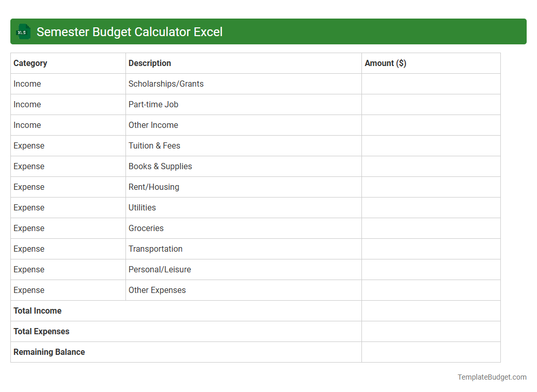Click the Rent/Housing expense cell
The width and height of the screenshot is (537, 392).
pos(153,187)
